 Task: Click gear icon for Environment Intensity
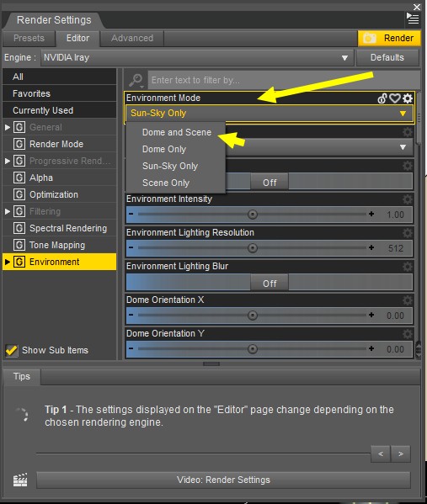(x=408, y=199)
